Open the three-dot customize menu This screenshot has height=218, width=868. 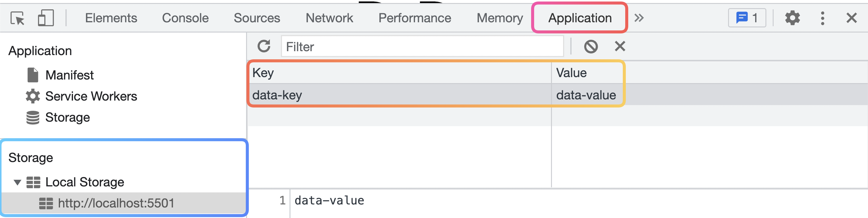click(822, 18)
